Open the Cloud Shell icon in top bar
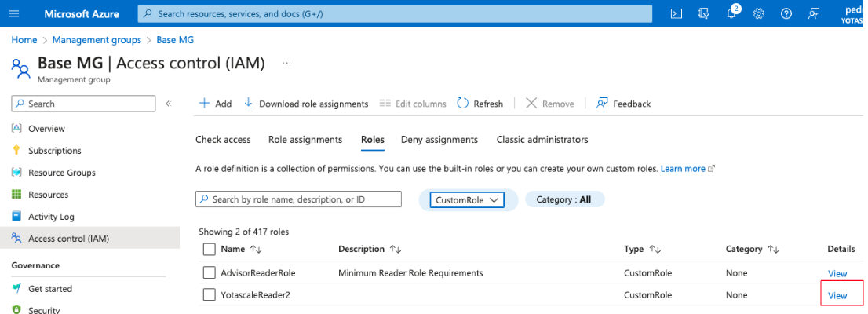 [677, 13]
